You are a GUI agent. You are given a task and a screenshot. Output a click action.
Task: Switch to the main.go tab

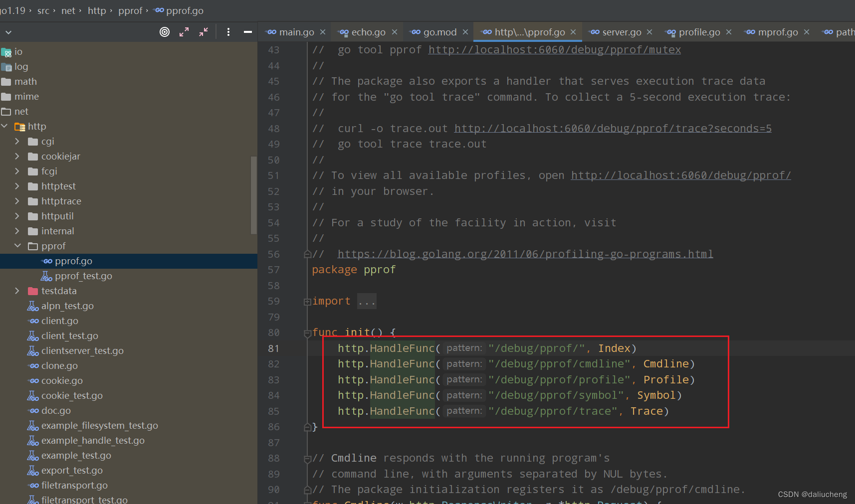click(x=296, y=32)
